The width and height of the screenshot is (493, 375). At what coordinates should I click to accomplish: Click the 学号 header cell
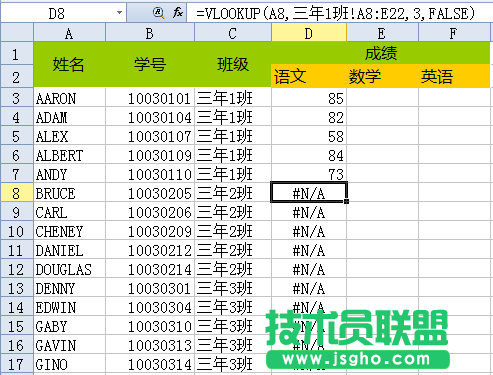[150, 64]
